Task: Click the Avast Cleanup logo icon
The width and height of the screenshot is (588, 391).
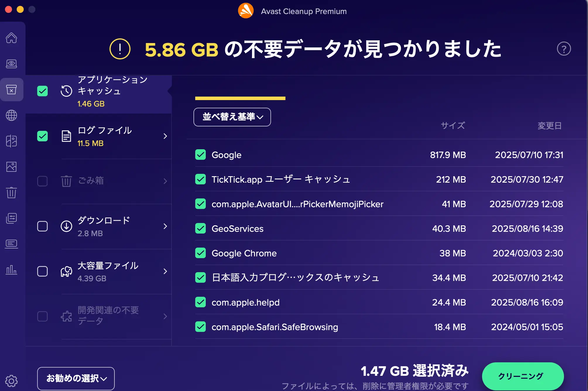Action: 246,11
